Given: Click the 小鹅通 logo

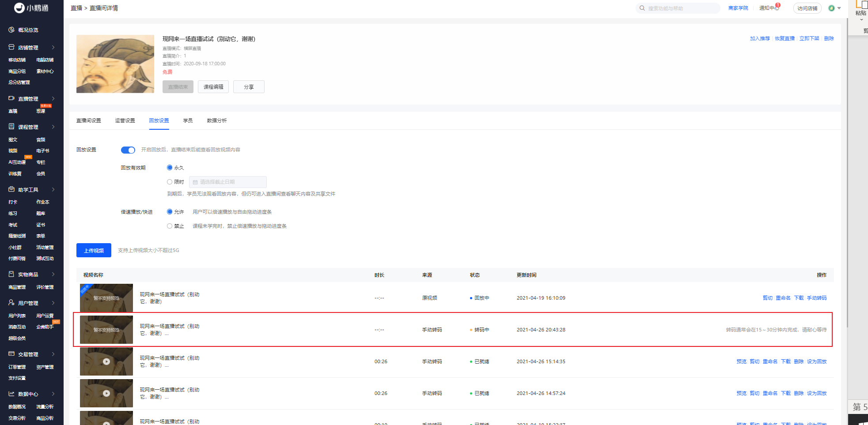Looking at the screenshot, I should pos(31,8).
